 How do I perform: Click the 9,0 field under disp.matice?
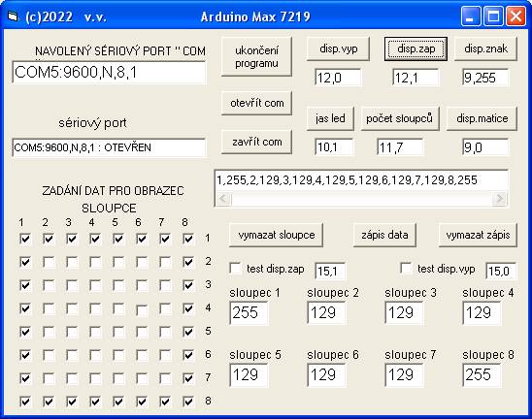click(x=485, y=147)
